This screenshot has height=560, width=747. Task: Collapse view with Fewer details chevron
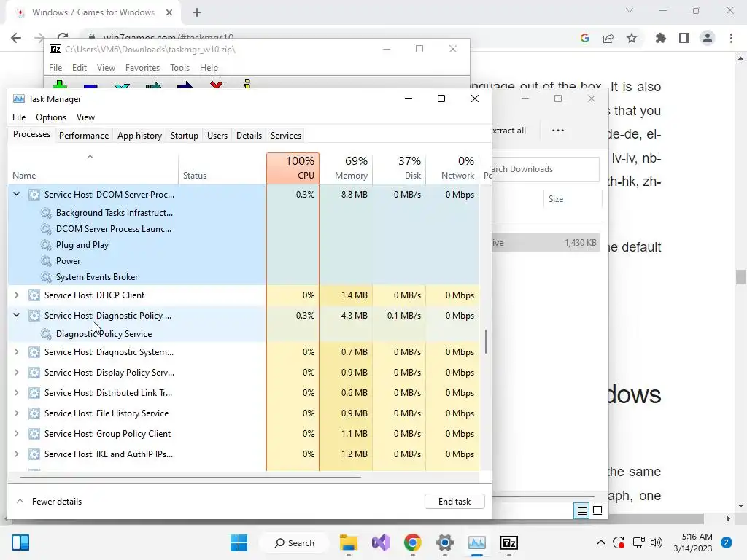tap(20, 502)
